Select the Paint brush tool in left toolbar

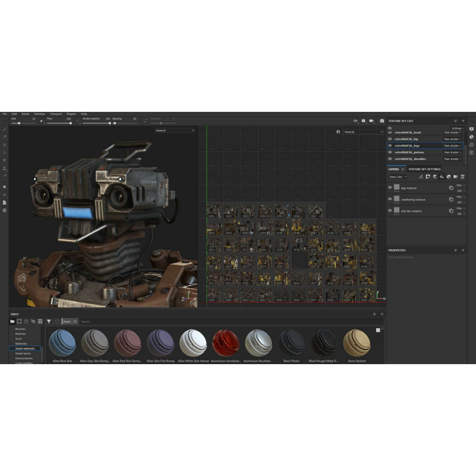coord(5,129)
